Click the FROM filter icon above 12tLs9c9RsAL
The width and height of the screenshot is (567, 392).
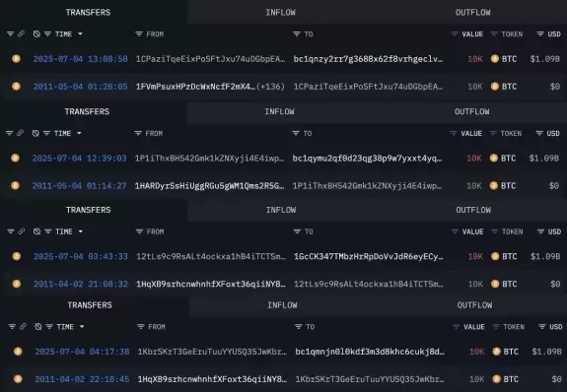pos(139,231)
